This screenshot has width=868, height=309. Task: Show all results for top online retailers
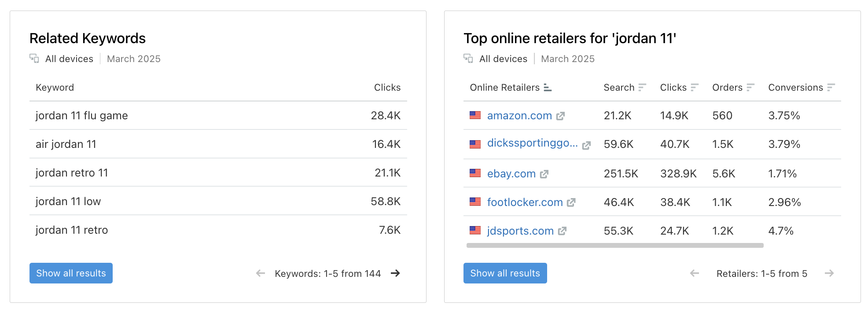click(505, 273)
